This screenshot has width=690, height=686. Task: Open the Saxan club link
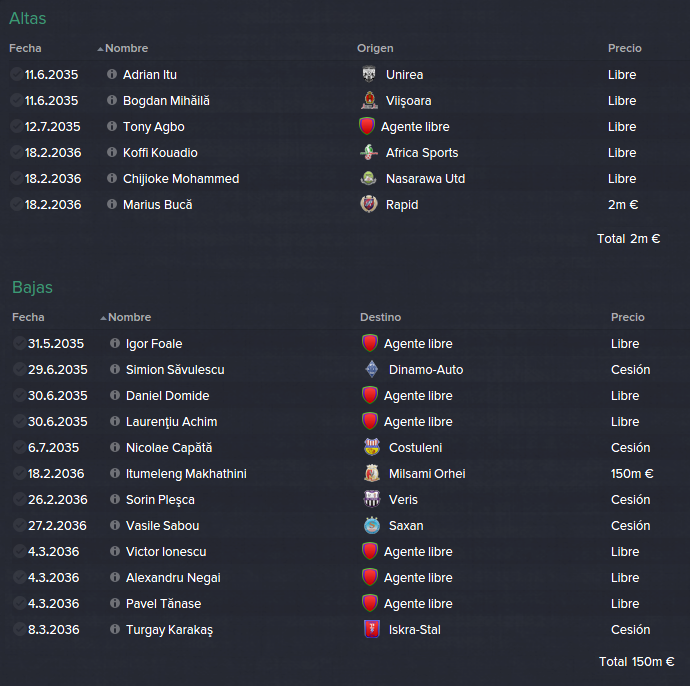pos(406,525)
